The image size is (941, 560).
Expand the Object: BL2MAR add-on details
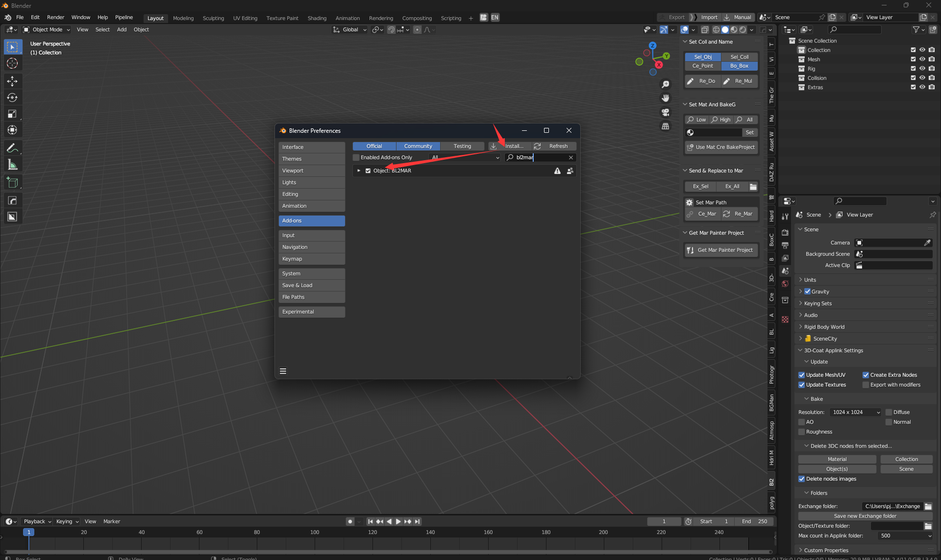pos(359,171)
